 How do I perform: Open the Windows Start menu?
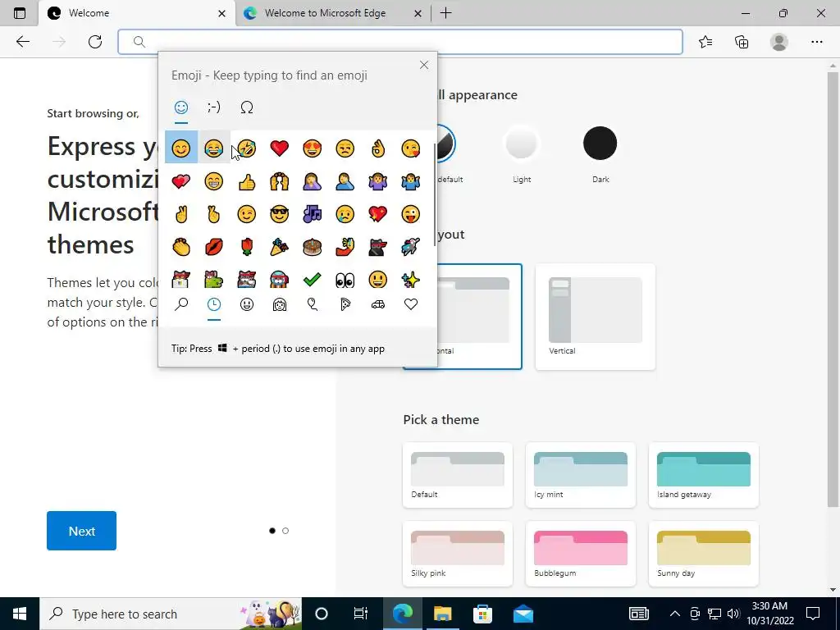[x=20, y=614]
